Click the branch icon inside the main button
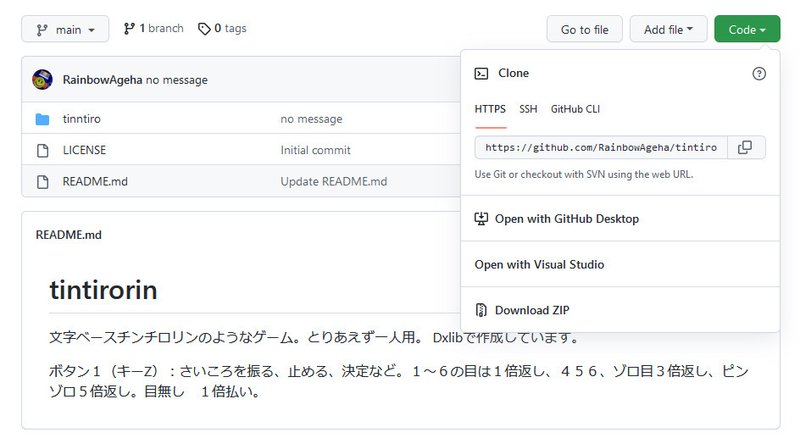 pos(42,30)
